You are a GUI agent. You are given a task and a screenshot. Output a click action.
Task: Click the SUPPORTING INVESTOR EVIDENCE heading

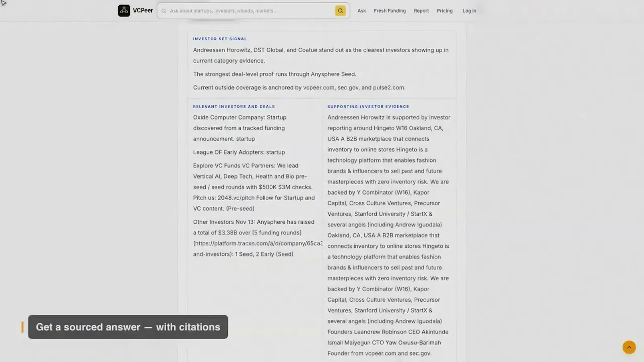coord(368,107)
